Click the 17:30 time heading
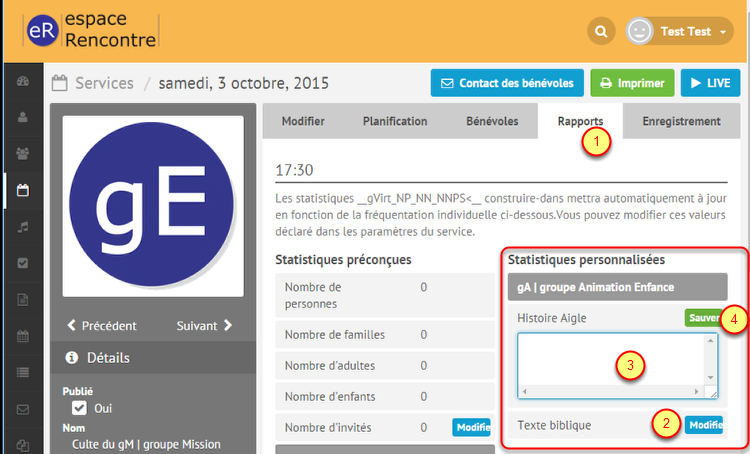The height and width of the screenshot is (454, 750). pyautogui.click(x=294, y=170)
